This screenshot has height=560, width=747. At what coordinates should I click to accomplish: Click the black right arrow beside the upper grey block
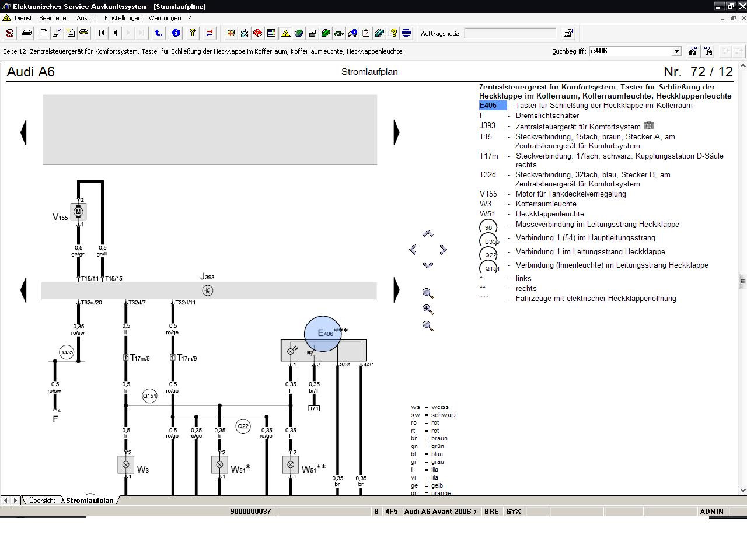click(x=397, y=132)
